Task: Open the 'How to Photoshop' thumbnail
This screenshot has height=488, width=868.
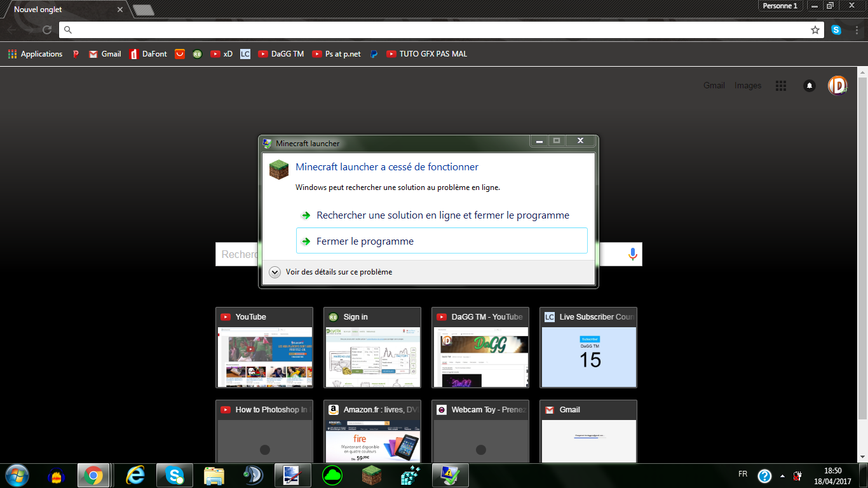Action: (x=264, y=431)
